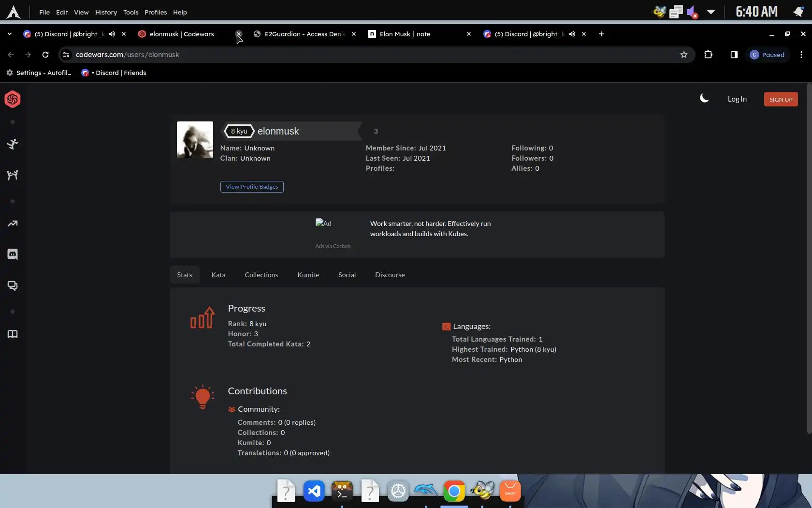Open the History menu
The height and width of the screenshot is (508, 812).
106,12
